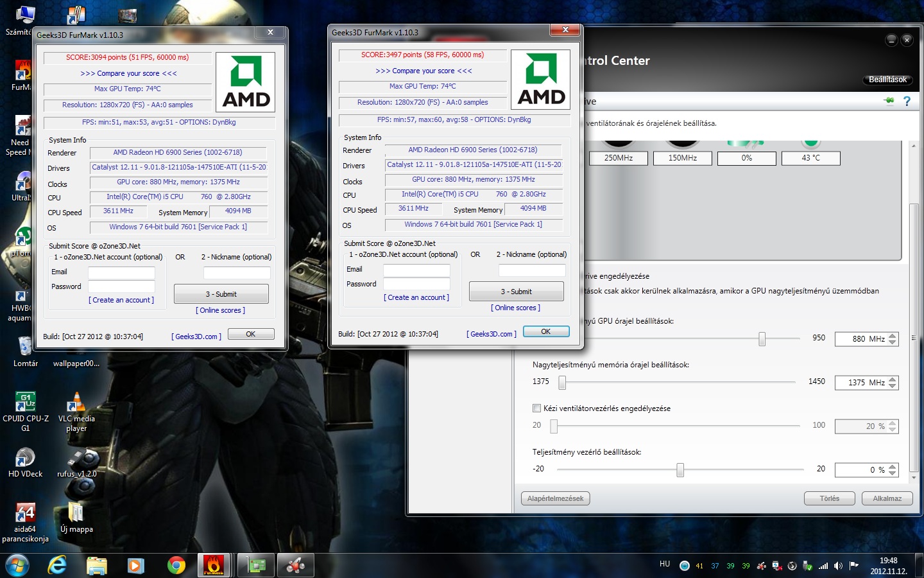
Task: Click the memory clock slider handle
Action: tap(562, 382)
